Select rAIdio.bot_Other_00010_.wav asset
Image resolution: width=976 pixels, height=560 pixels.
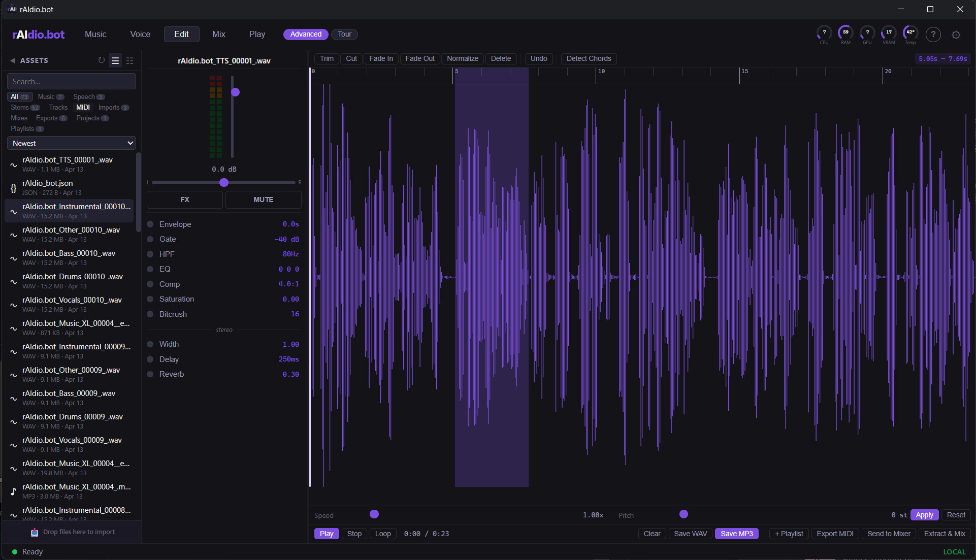point(69,234)
